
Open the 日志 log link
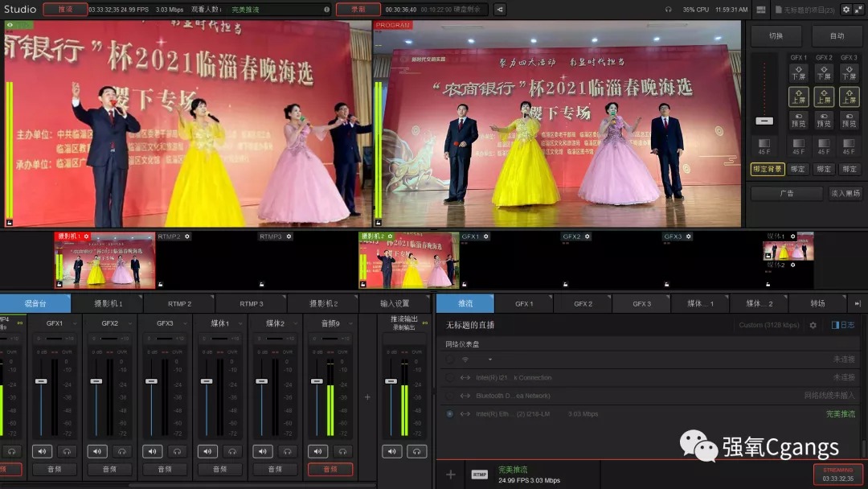[x=843, y=325]
